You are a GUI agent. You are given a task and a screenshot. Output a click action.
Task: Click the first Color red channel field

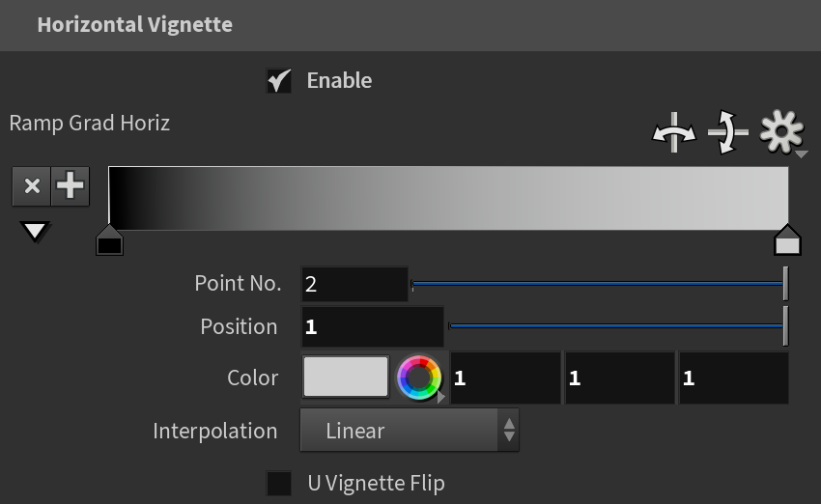click(x=505, y=378)
